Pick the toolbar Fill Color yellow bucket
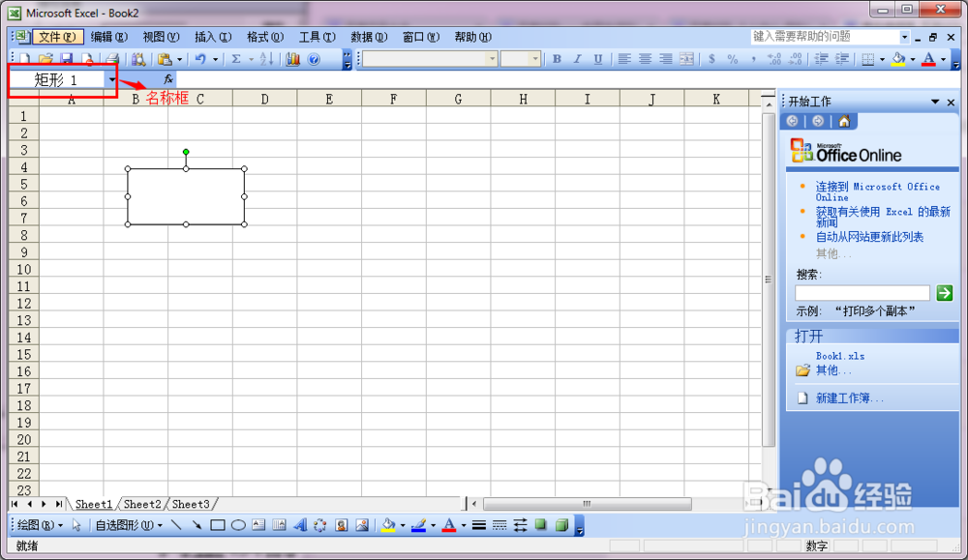This screenshot has width=968, height=560. [x=898, y=59]
